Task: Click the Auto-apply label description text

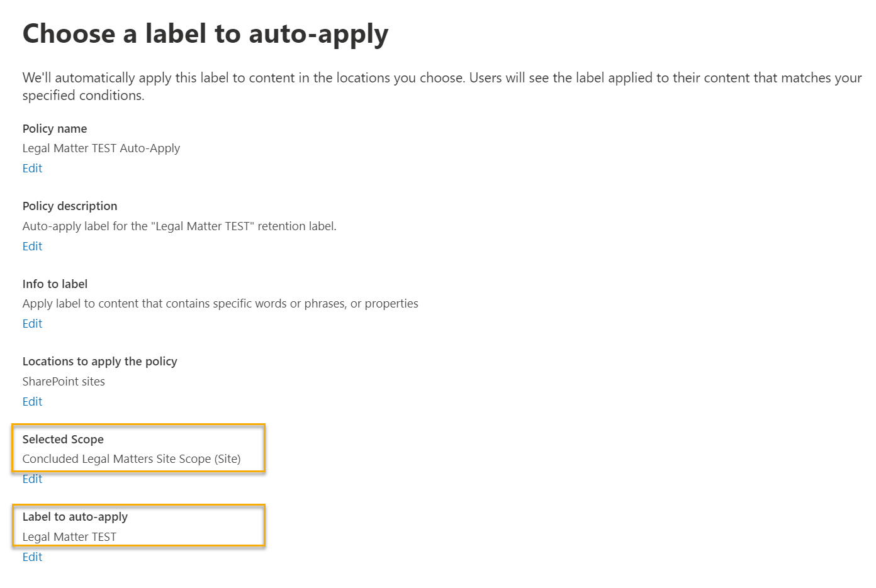Action: pos(179,226)
